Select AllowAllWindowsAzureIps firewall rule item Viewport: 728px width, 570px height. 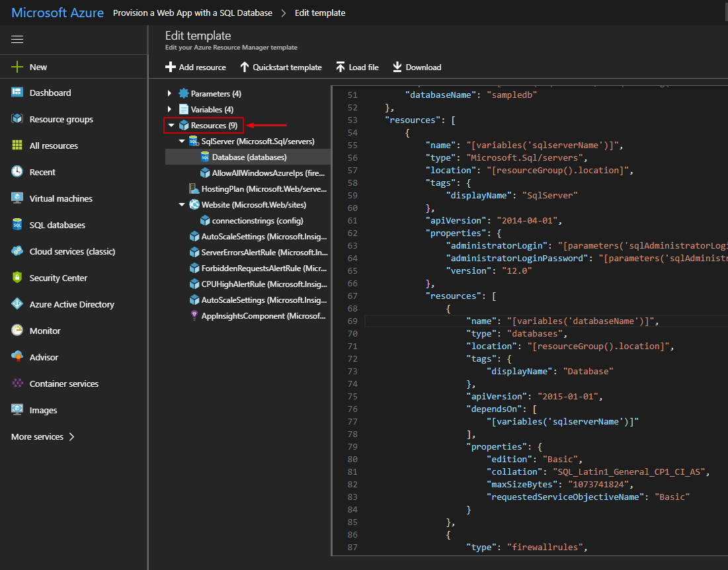tap(268, 173)
